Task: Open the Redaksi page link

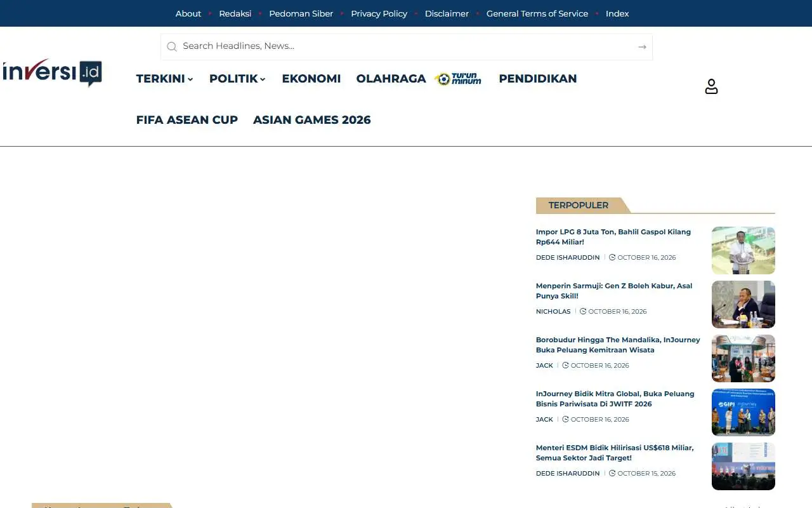Action: pos(235,13)
